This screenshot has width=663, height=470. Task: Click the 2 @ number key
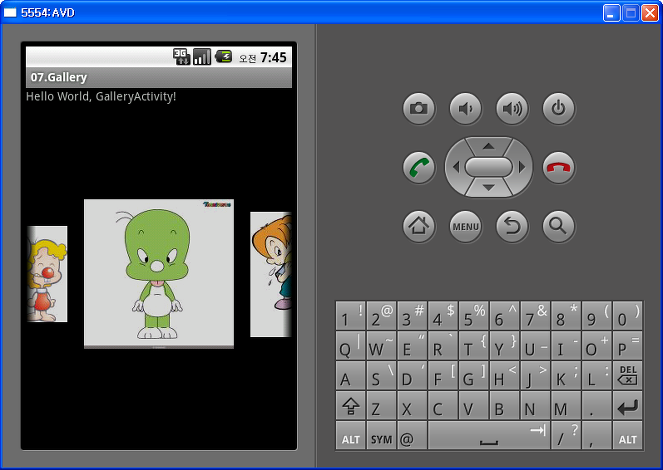(x=381, y=316)
